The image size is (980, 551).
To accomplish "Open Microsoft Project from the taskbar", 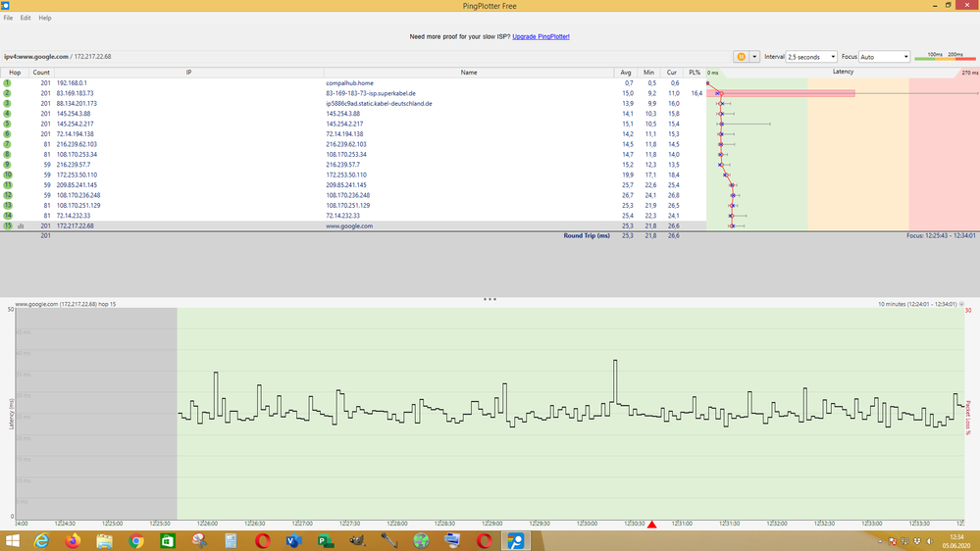I will click(326, 540).
